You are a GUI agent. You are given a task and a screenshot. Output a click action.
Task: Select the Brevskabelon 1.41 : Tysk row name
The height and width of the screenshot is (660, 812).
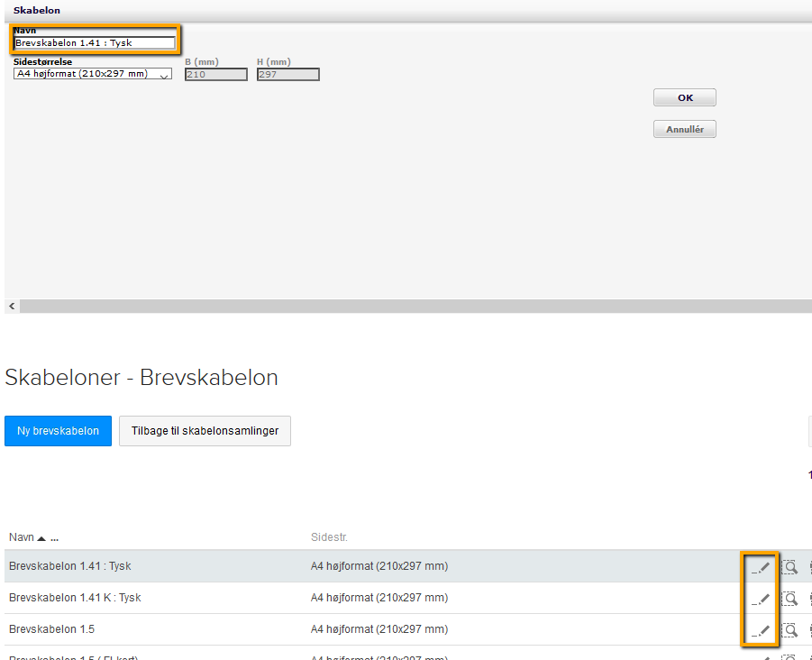click(x=69, y=566)
